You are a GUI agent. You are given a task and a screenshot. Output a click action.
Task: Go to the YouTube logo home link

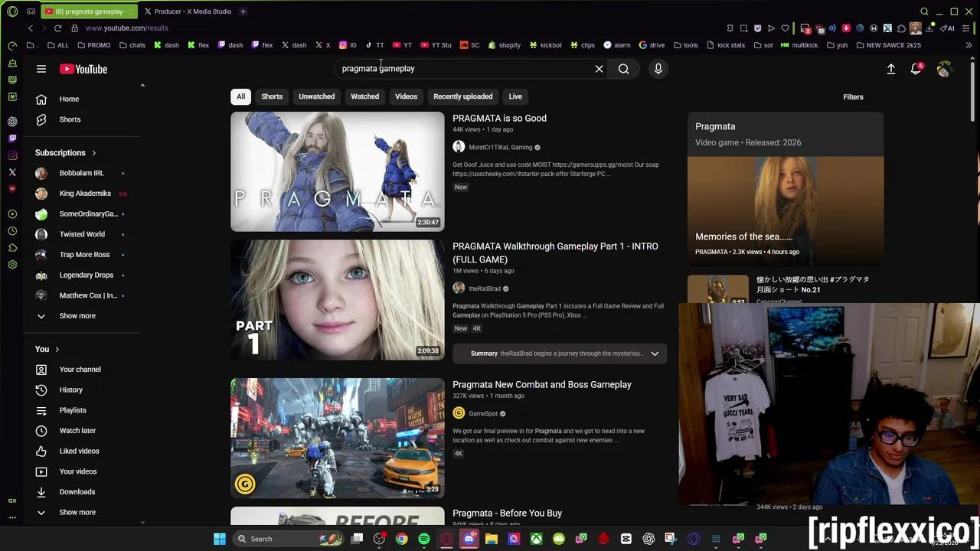click(83, 69)
